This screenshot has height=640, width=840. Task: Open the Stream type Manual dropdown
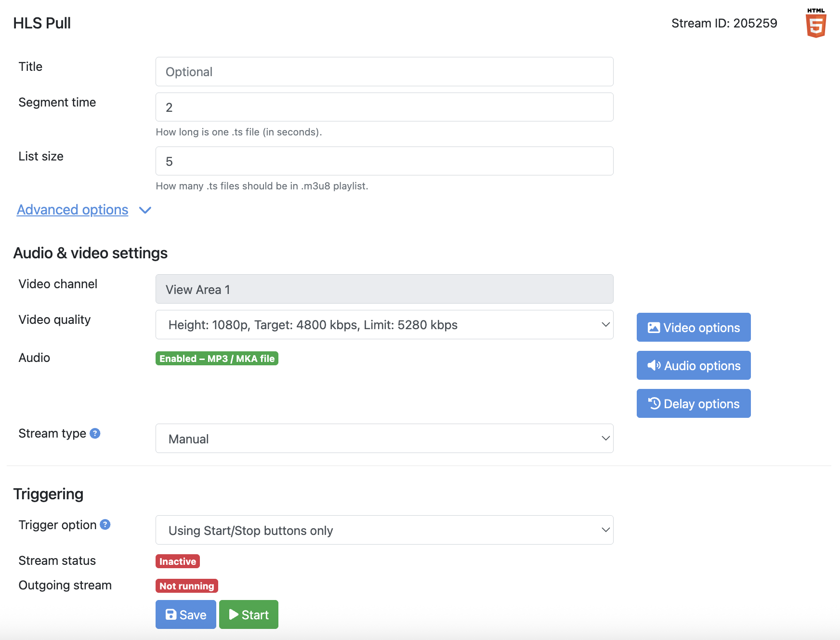384,439
